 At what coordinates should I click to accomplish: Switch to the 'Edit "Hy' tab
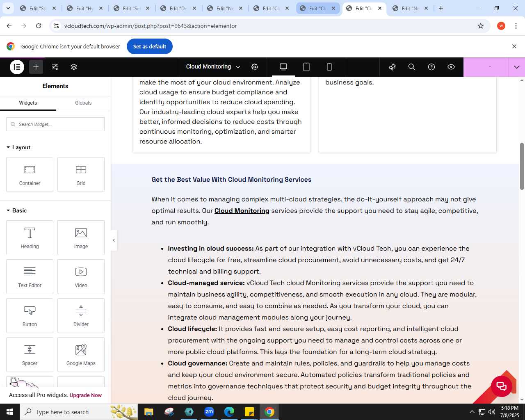tap(85, 8)
